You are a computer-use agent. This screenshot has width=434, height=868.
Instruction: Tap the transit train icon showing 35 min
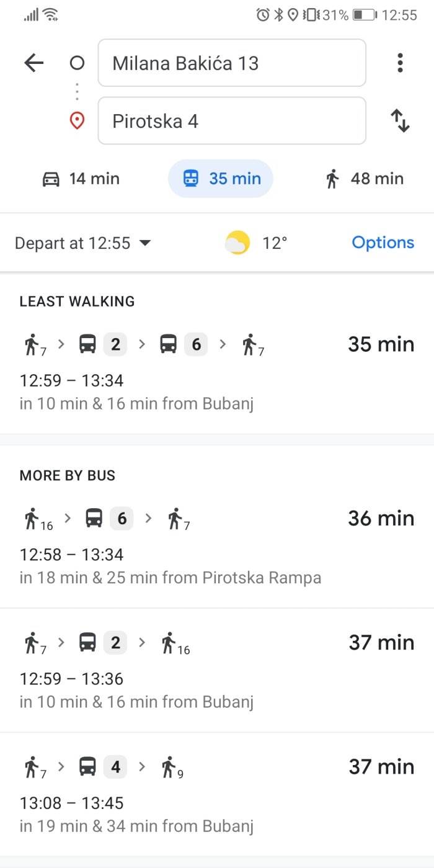pos(191,179)
